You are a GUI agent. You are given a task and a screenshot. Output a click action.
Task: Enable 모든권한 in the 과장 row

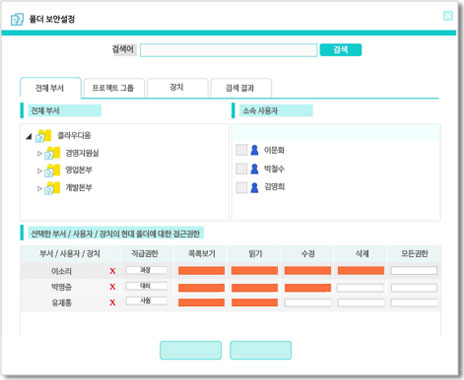414,271
